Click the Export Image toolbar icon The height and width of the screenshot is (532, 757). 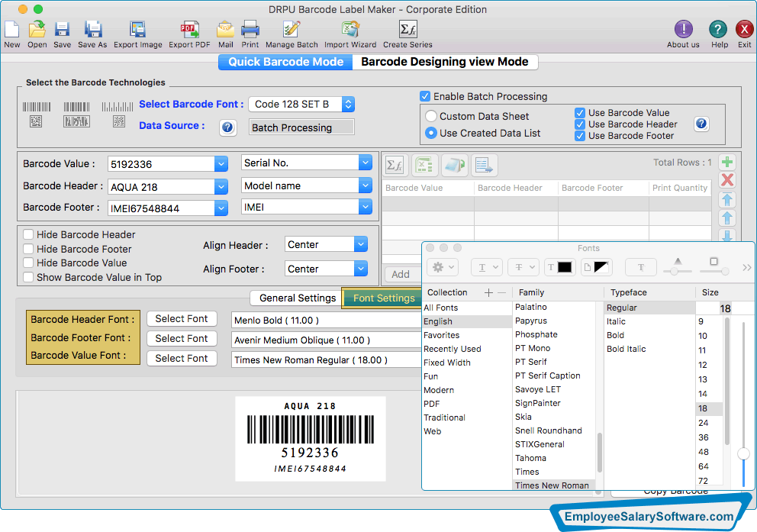[x=137, y=31]
